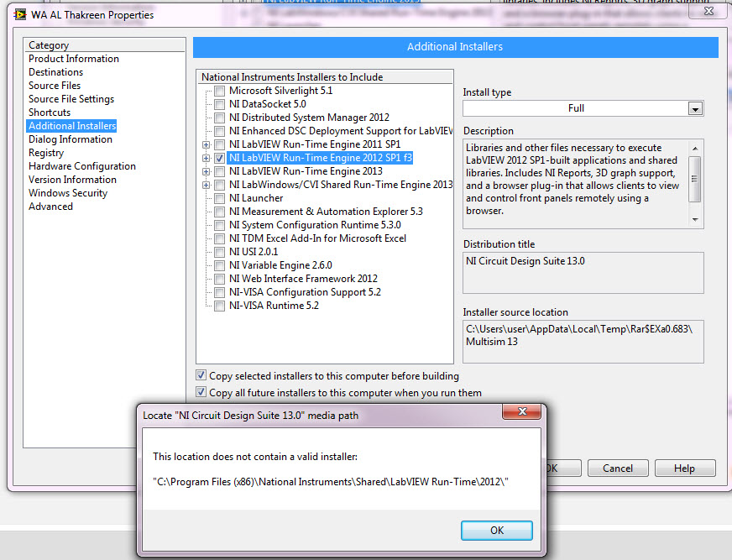This screenshot has height=560, width=732.
Task: Click OK in the media path dialog
Action: [x=497, y=531]
